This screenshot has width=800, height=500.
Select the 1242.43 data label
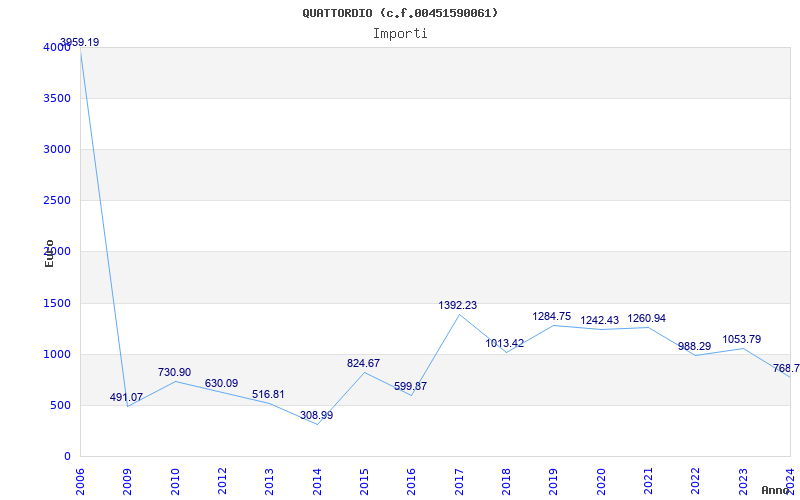coord(599,320)
